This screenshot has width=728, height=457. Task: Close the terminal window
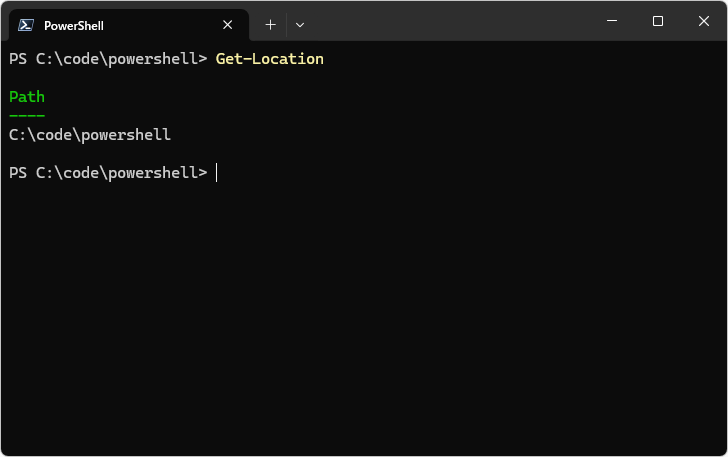702,21
